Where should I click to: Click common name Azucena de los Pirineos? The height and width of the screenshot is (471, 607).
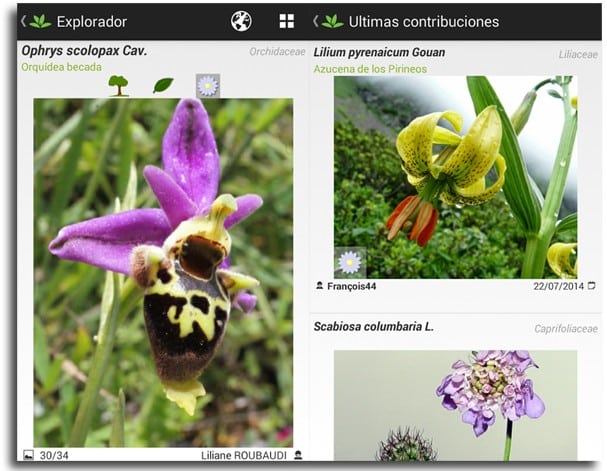click(x=370, y=69)
